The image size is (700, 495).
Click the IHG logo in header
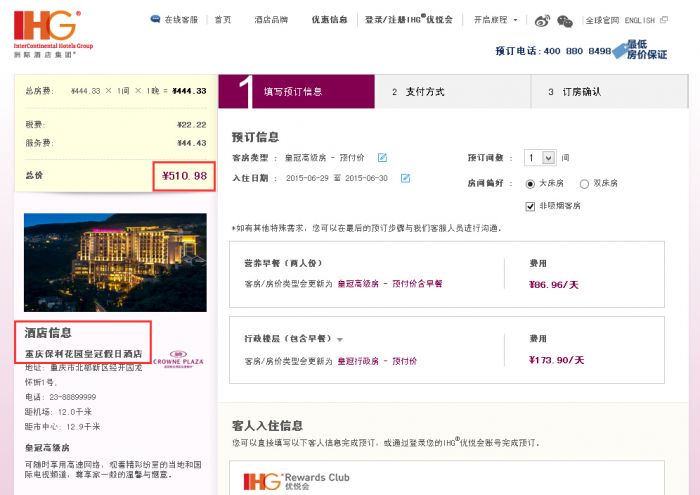[53, 34]
